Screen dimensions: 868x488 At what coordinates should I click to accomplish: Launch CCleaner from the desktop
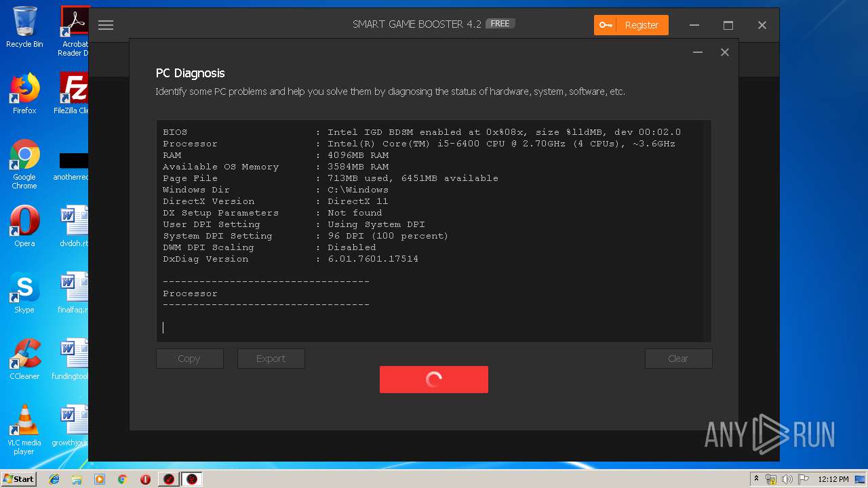24,359
